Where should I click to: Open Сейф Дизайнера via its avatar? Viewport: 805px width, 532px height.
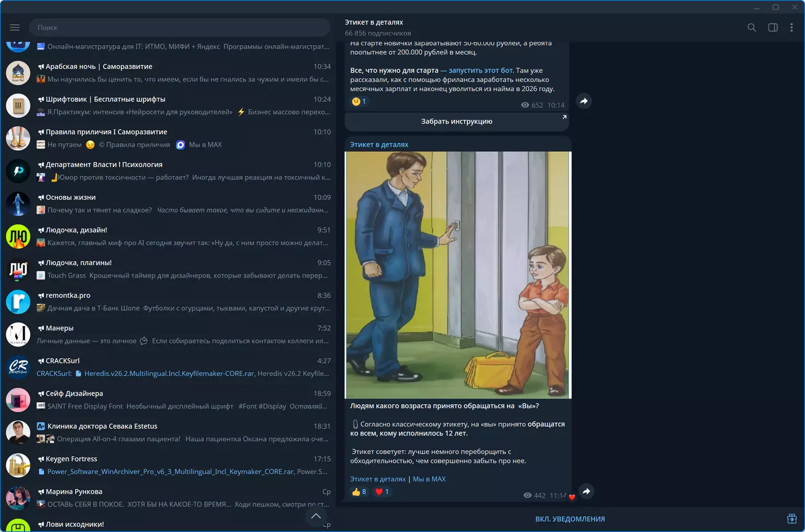(x=18, y=400)
